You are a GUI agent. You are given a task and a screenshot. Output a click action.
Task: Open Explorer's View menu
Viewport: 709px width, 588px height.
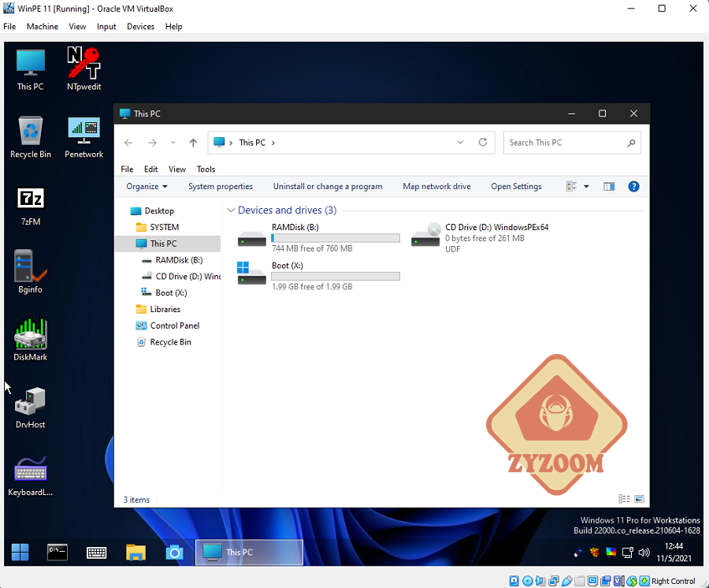pyautogui.click(x=177, y=169)
